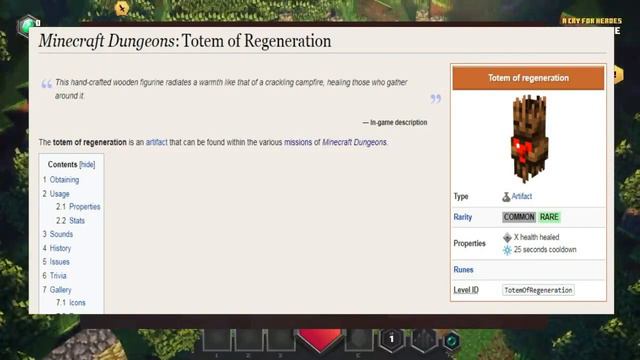Select the COMMON rarity tag
The width and height of the screenshot is (640, 360).
click(x=519, y=217)
